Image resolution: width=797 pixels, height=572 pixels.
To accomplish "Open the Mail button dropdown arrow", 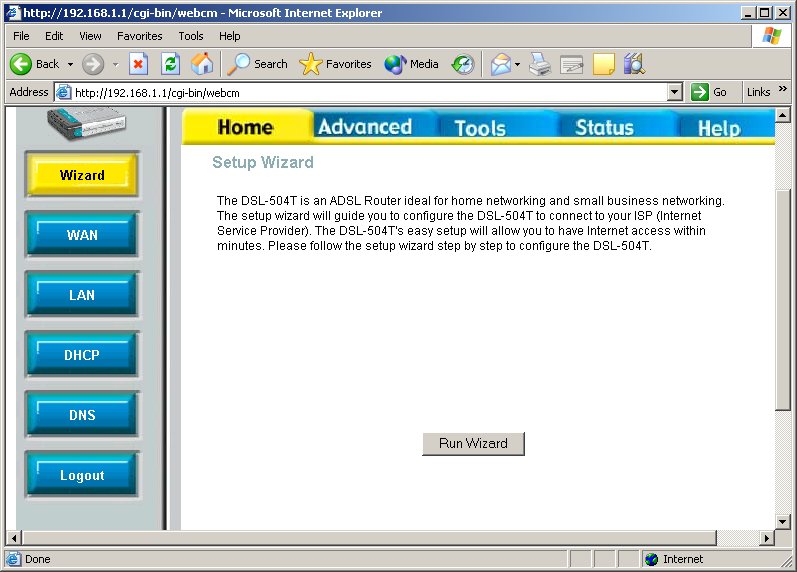I will tap(517, 64).
